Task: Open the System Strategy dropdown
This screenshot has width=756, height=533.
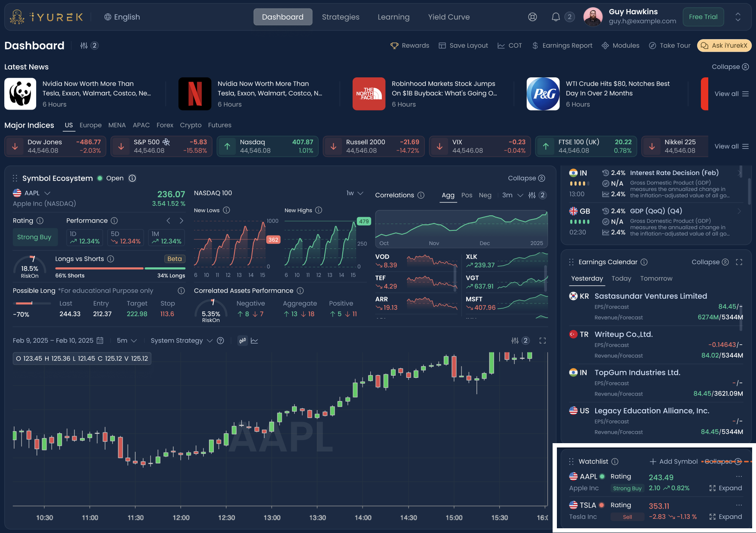Action: 181,340
